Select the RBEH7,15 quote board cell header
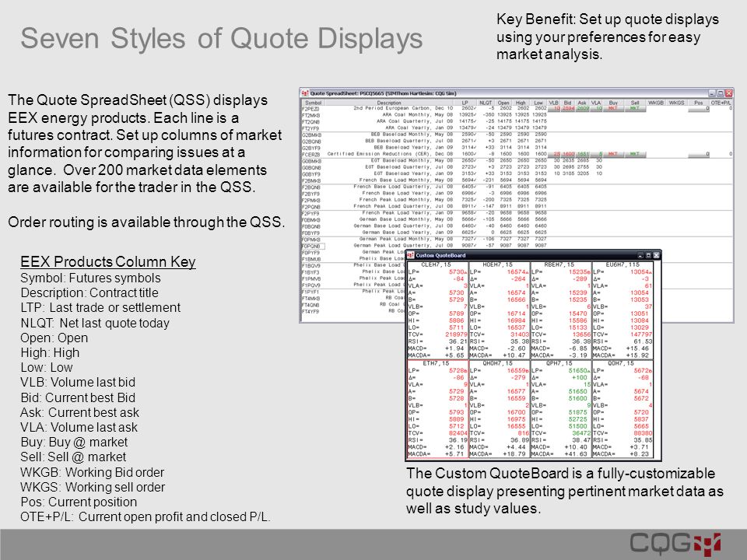This screenshot has width=747, height=560. [561, 264]
